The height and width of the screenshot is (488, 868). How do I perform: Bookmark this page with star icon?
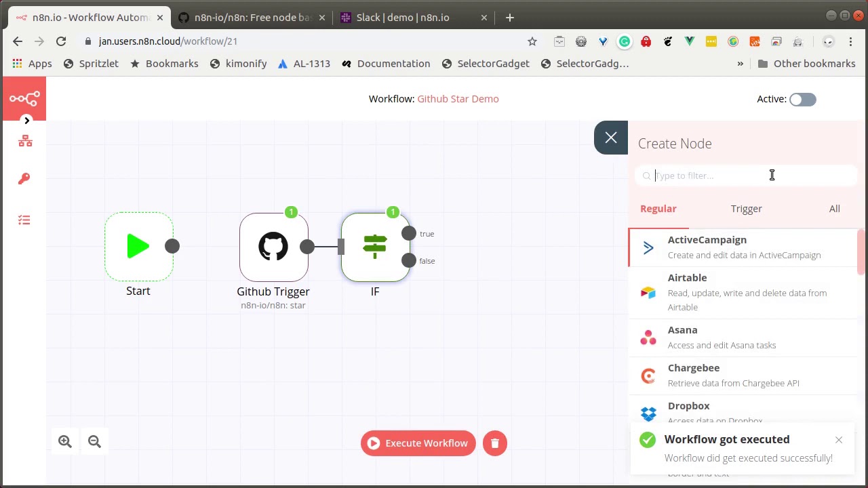click(532, 42)
